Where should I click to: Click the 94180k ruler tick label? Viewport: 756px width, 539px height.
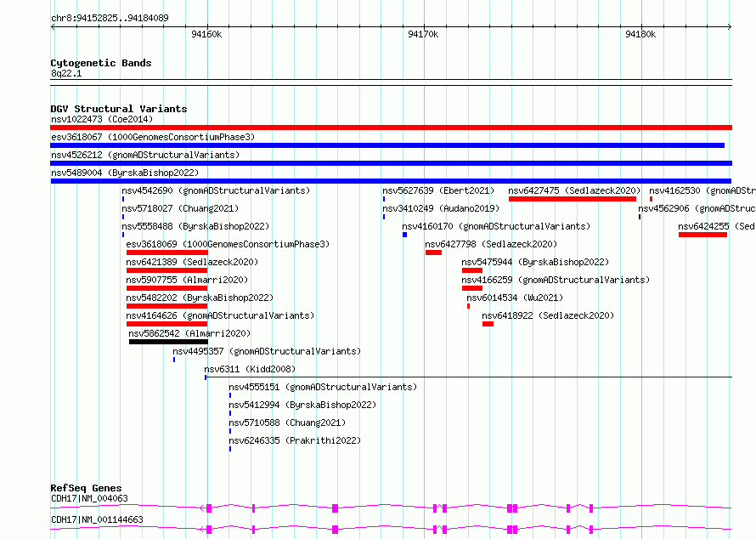pyautogui.click(x=640, y=34)
